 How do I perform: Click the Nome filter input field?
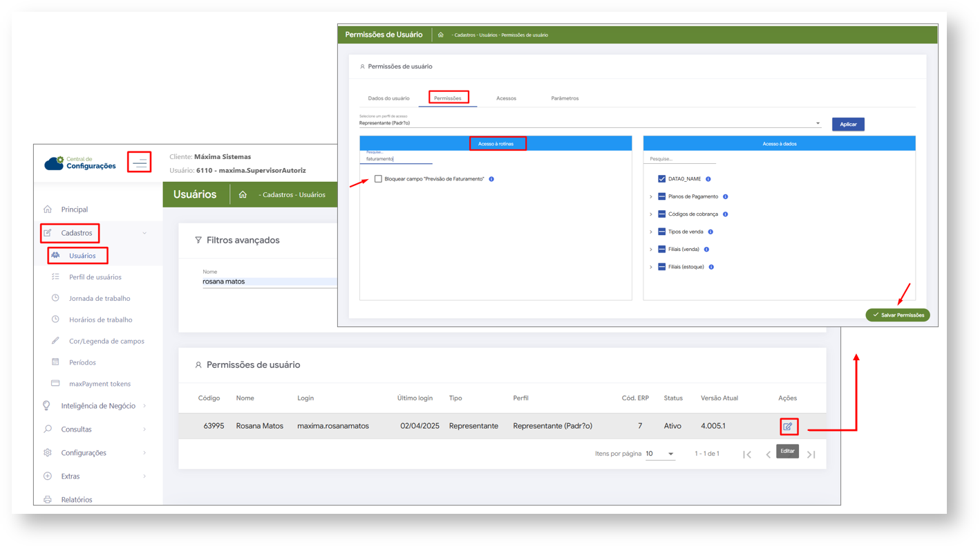(268, 281)
